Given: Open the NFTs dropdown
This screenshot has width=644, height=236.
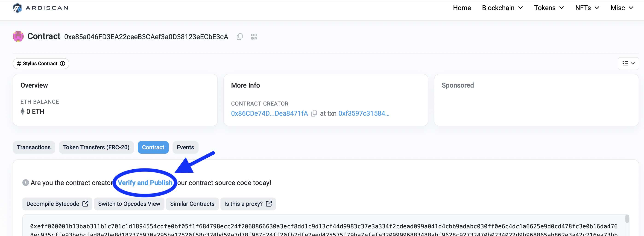Looking at the screenshot, I should (x=587, y=8).
